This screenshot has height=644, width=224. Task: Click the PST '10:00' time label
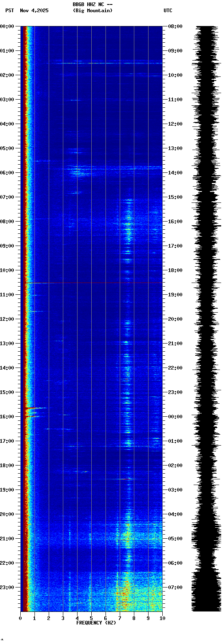pos(7,270)
